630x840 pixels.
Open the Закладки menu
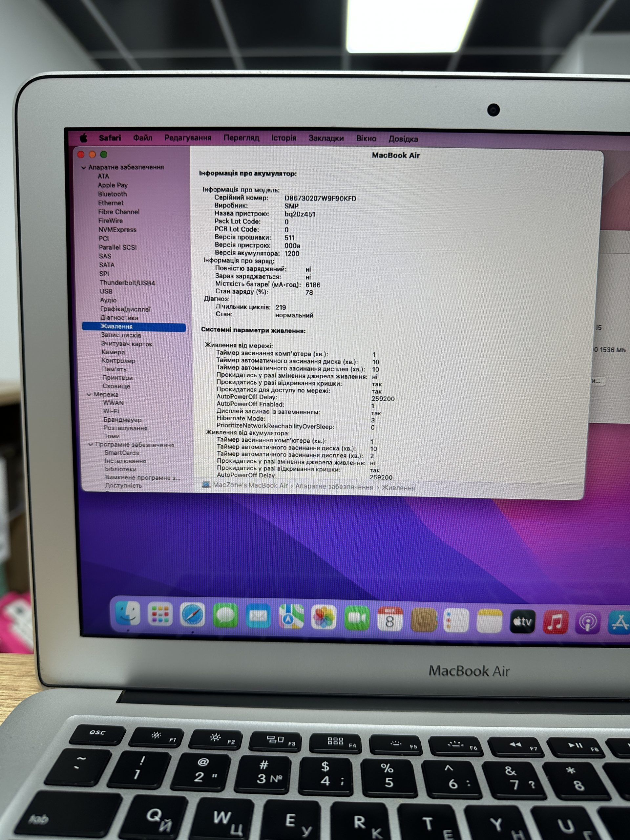pyautogui.click(x=326, y=138)
